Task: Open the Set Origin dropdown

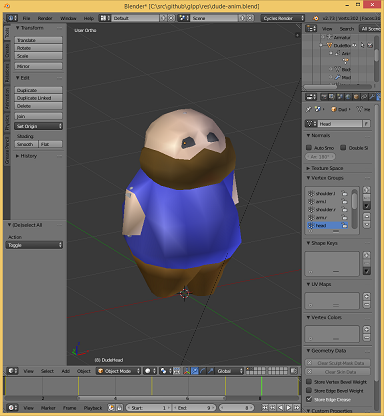Action: point(38,126)
